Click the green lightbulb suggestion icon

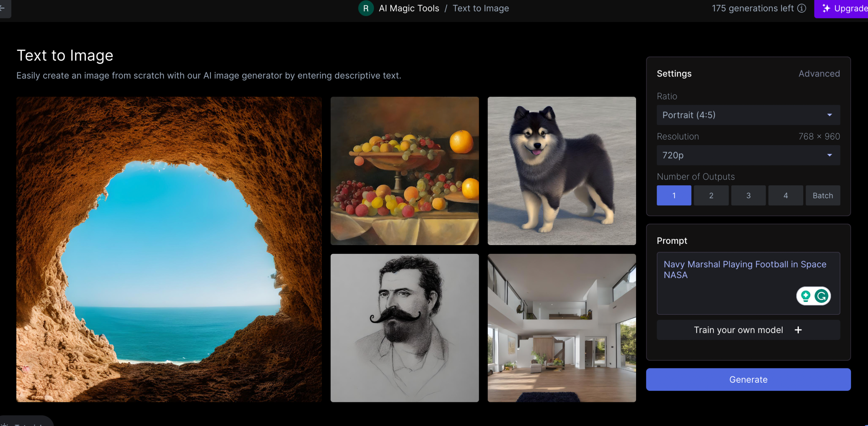tap(806, 296)
